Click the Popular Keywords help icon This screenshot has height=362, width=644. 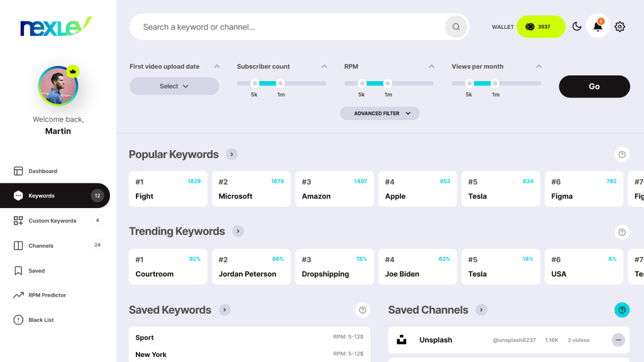(x=621, y=155)
